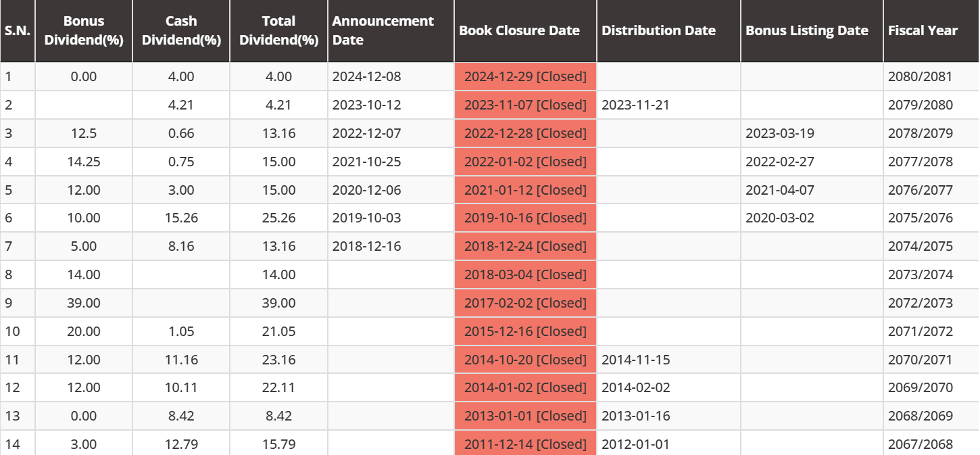The width and height of the screenshot is (980, 455).
Task: Click the 2019-10-16 [Closed] highlighted cell
Action: click(525, 218)
